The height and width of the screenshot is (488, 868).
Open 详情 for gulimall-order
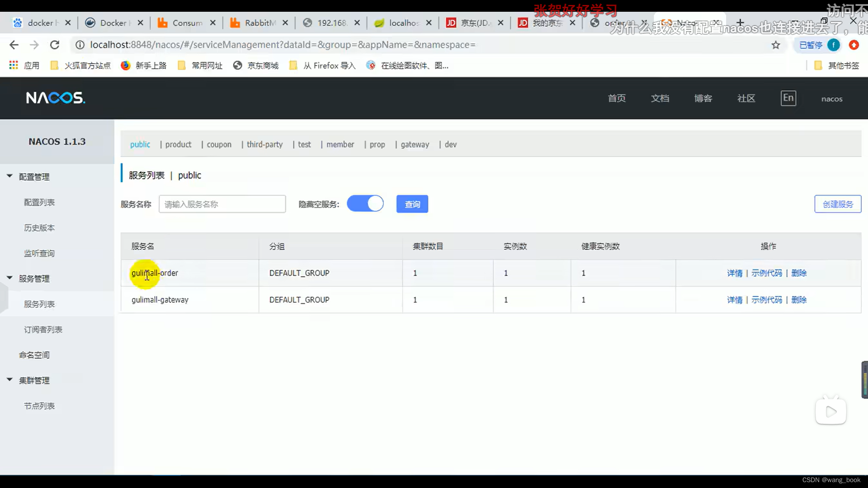click(735, 273)
